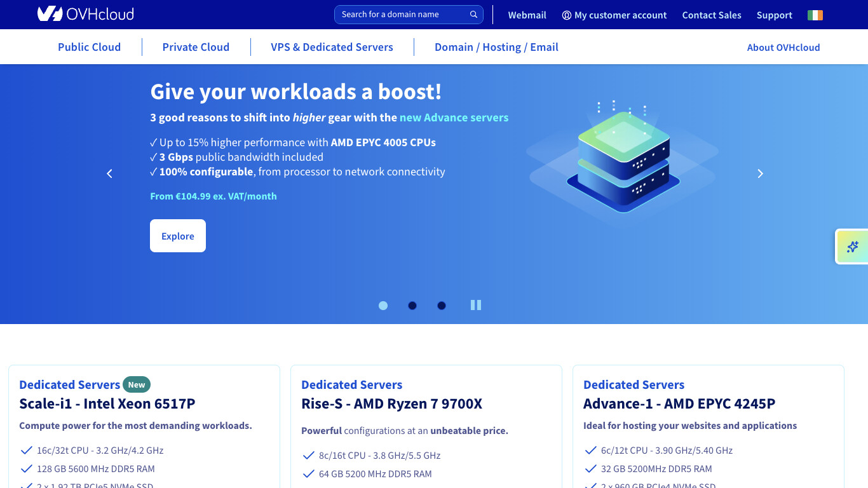Click the New badge on Scale-i1
The width and height of the screenshot is (868, 488).
tap(137, 384)
